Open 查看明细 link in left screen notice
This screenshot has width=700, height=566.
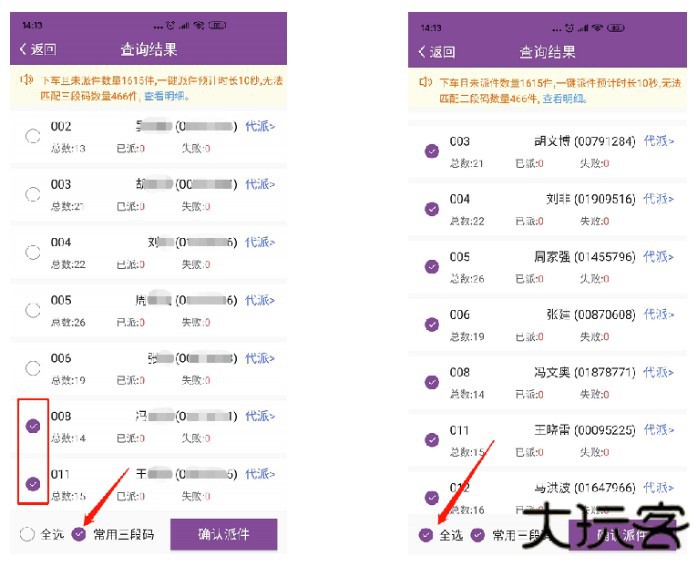click(x=166, y=96)
